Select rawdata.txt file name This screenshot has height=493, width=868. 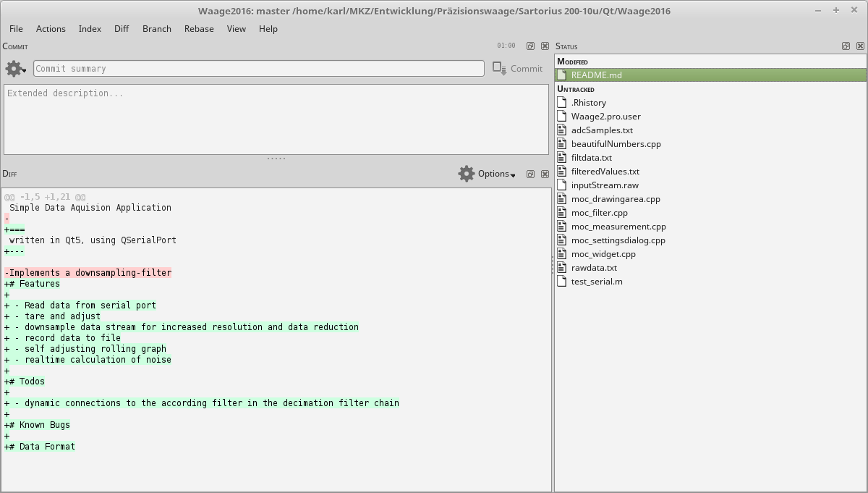click(594, 267)
